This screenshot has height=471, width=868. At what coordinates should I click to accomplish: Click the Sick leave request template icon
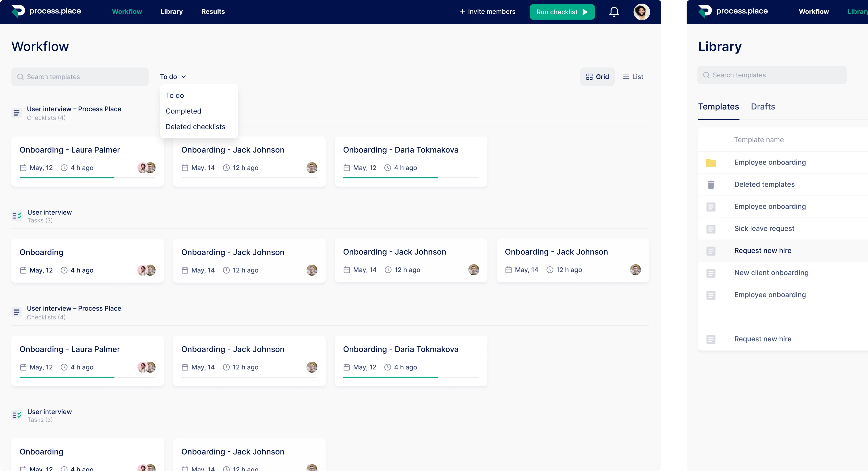[711, 229]
